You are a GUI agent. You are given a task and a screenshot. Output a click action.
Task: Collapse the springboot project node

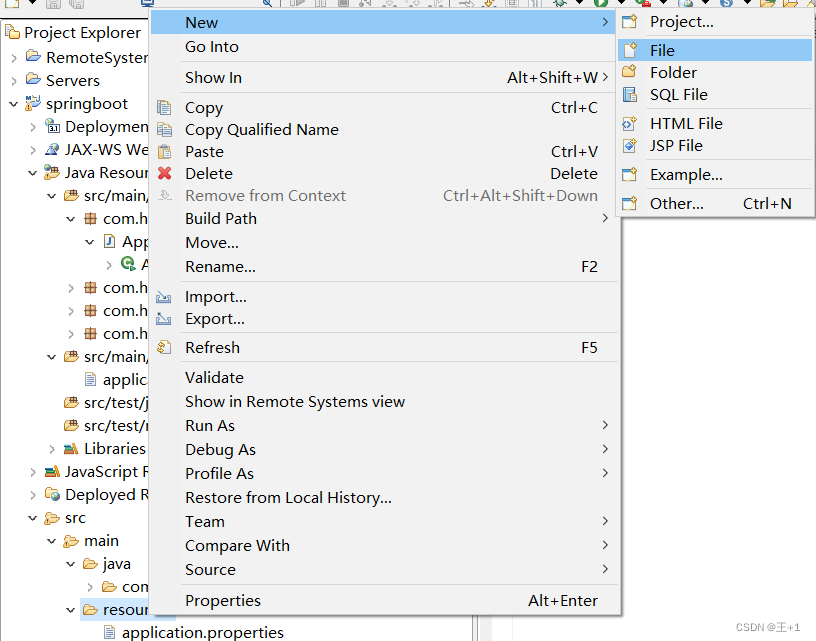(x=12, y=103)
